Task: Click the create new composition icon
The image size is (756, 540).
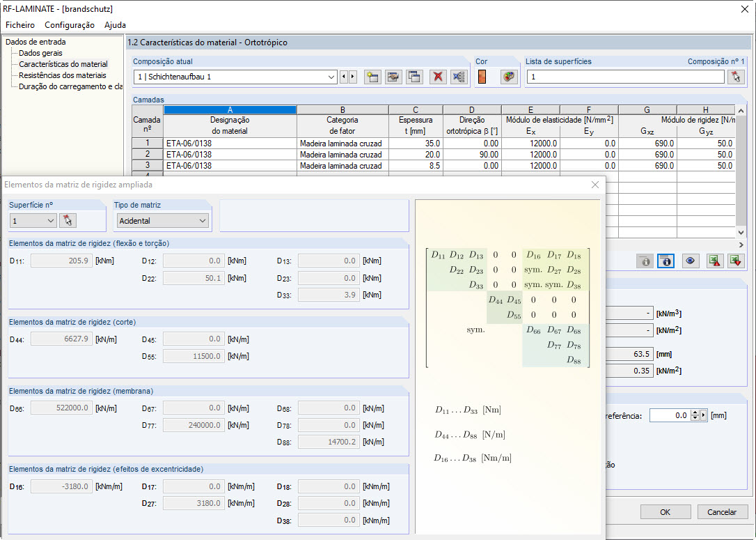Action: [x=373, y=77]
